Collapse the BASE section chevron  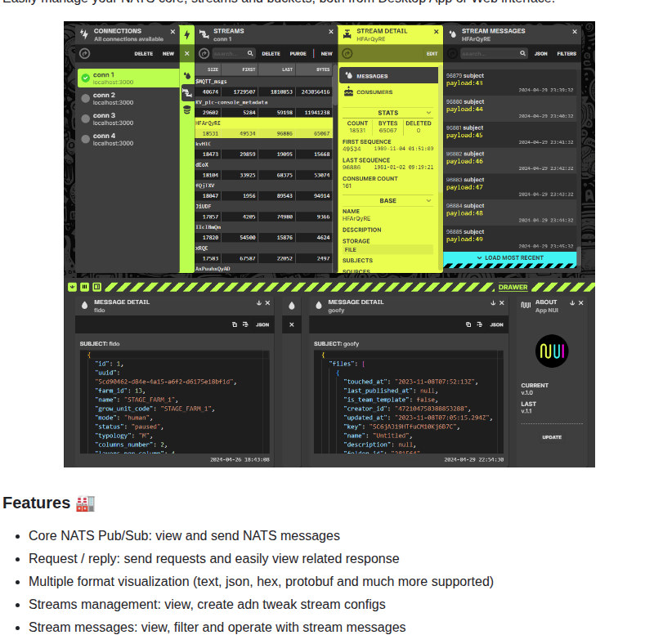[428, 200]
